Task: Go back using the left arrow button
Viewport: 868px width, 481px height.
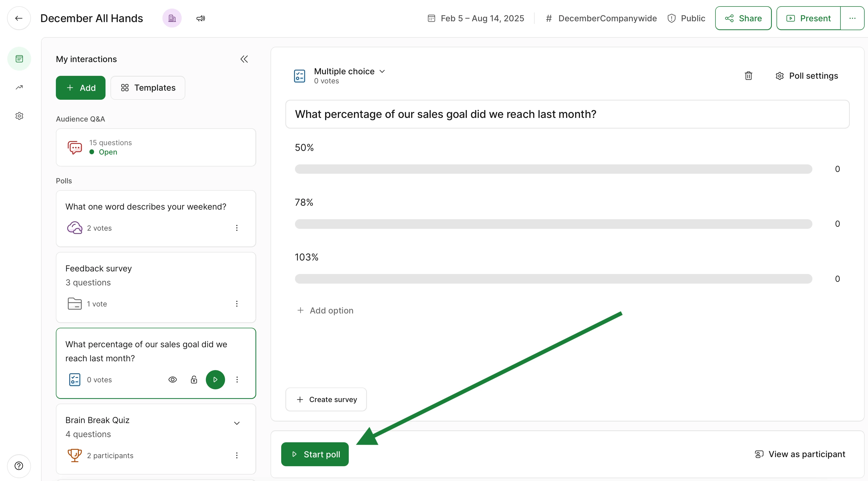Action: coord(19,18)
